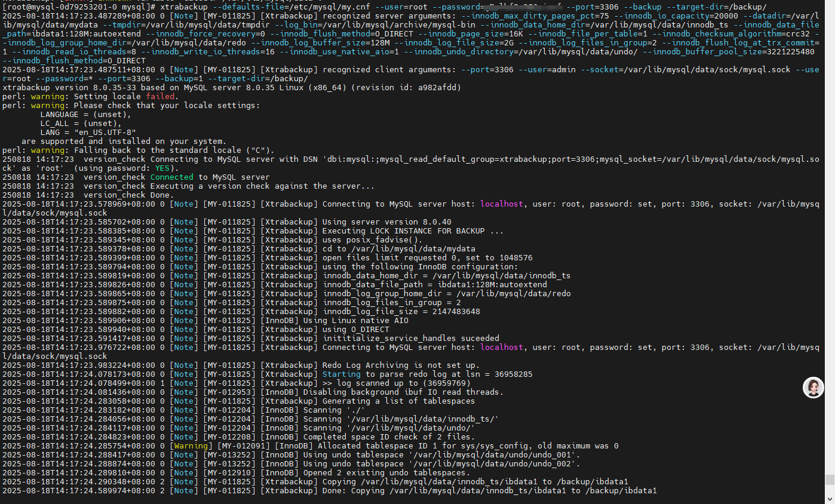Click the timestamp "2025-08-18T14:17:24.589974+08:00"
This screenshot has height=504, width=835.
[79, 491]
